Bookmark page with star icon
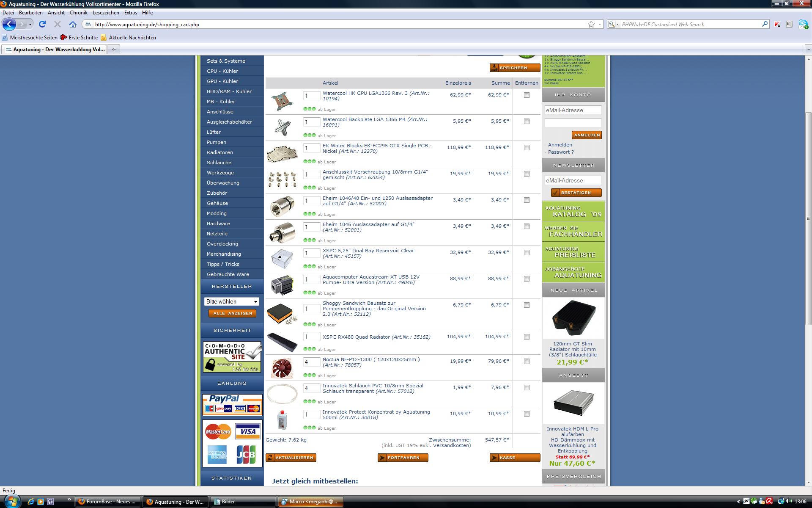This screenshot has height=508, width=812. 591,24
